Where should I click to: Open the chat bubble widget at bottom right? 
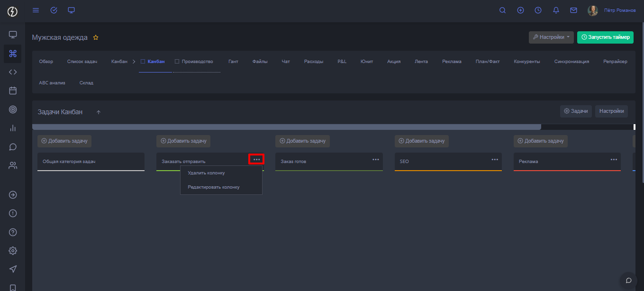pos(629,280)
